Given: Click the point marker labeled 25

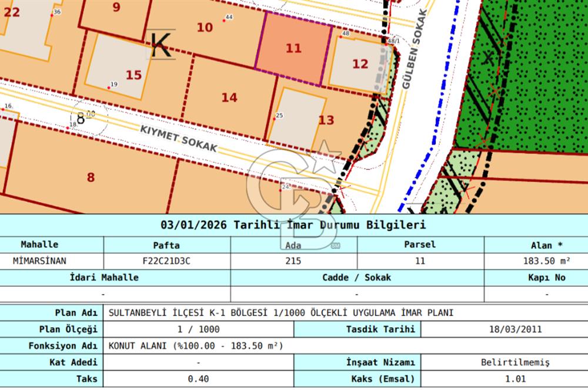Looking at the screenshot, I should coord(280,116).
